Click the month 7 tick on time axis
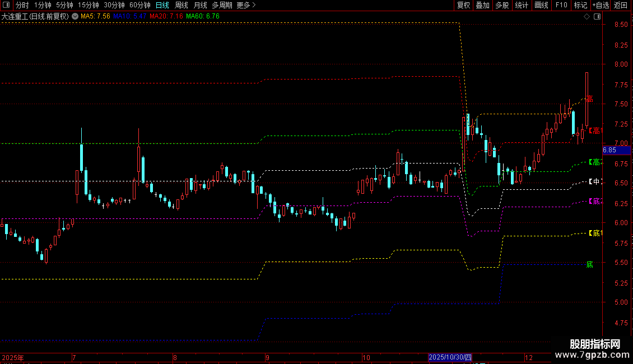 (x=74, y=357)
